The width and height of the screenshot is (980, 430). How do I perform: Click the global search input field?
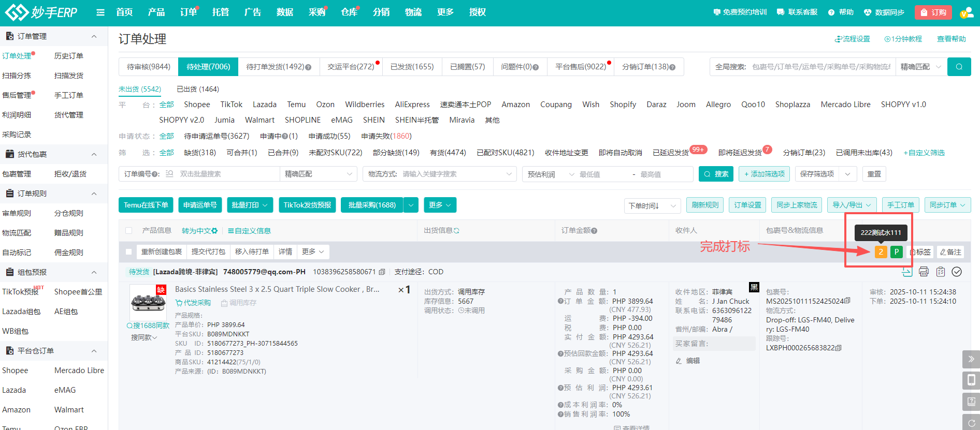click(x=820, y=67)
